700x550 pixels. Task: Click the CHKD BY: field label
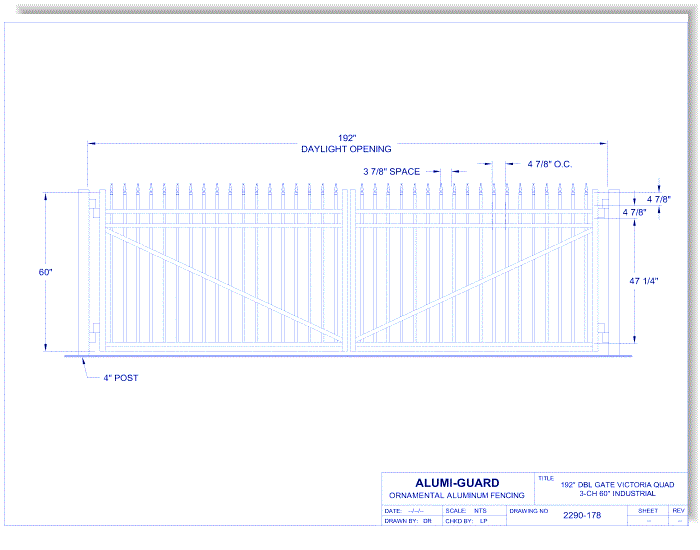[459, 521]
